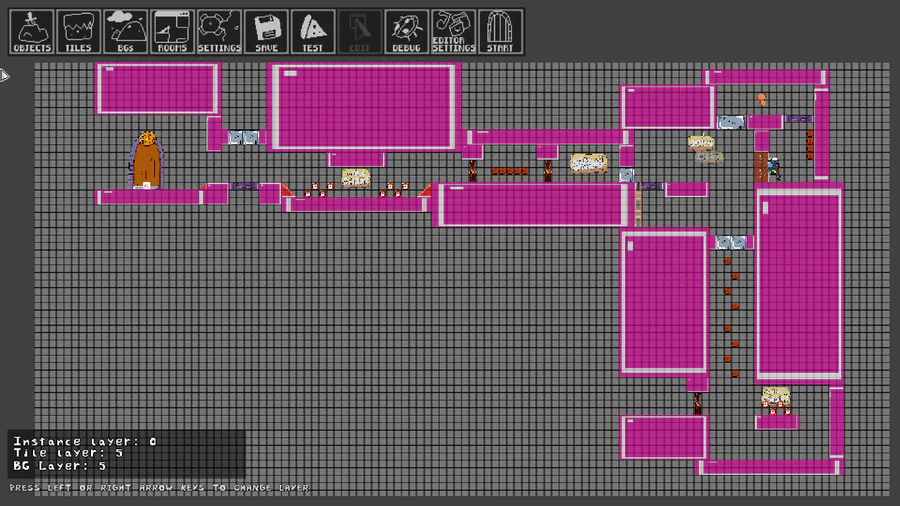Select the pizza-topped exit door object
The image size is (900, 506).
146,160
